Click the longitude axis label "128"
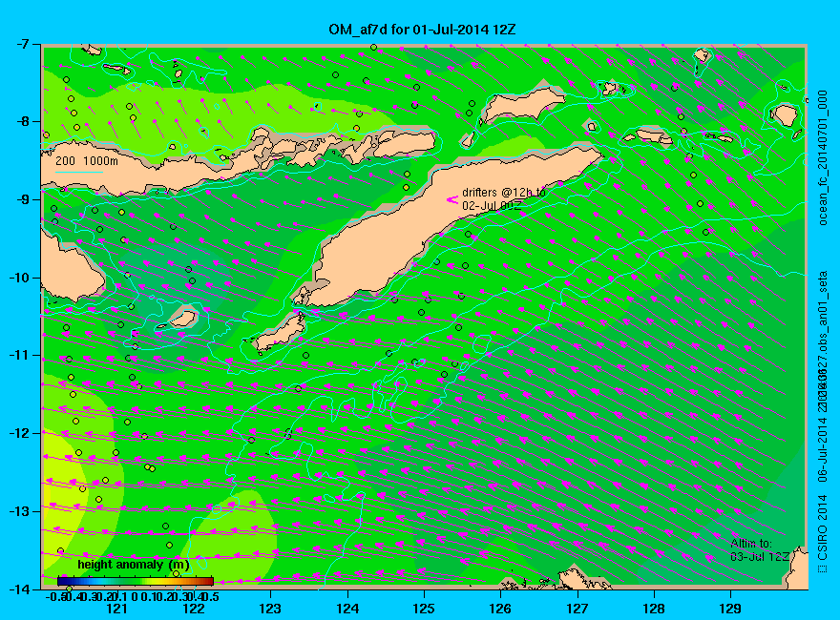The width and height of the screenshot is (840, 620). pyautogui.click(x=654, y=609)
